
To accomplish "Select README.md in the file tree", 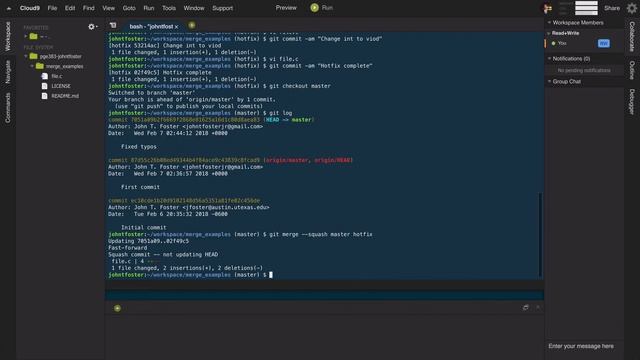I will (65, 96).
